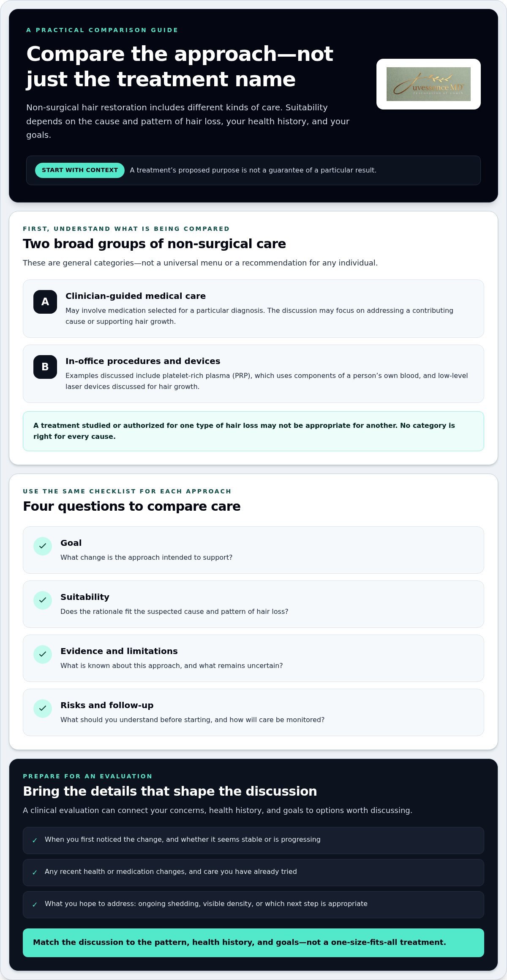Click 'Bring the details that shape' heading
Image resolution: width=507 pixels, height=980 pixels.
[x=170, y=791]
